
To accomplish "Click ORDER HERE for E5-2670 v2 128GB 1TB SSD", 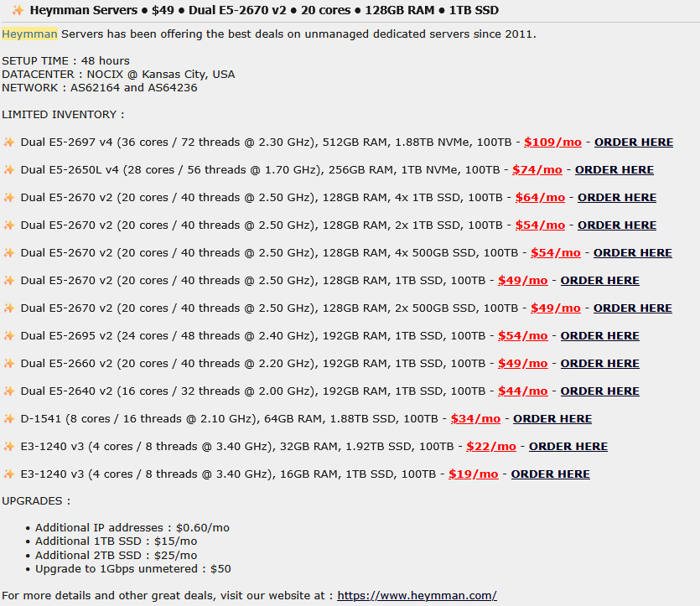I will 600,281.
